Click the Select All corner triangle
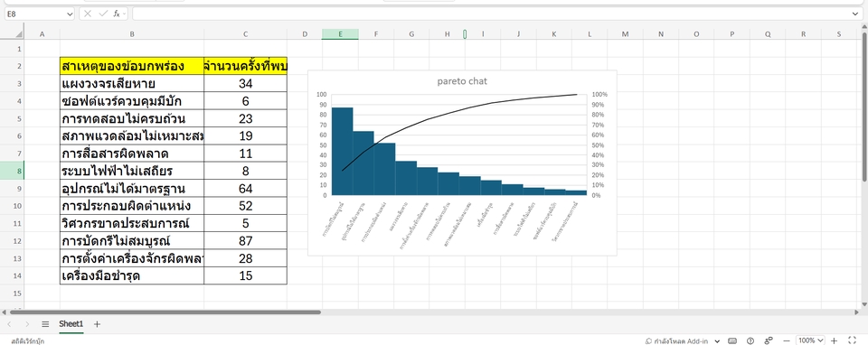This screenshot has width=868, height=345. tap(19, 34)
